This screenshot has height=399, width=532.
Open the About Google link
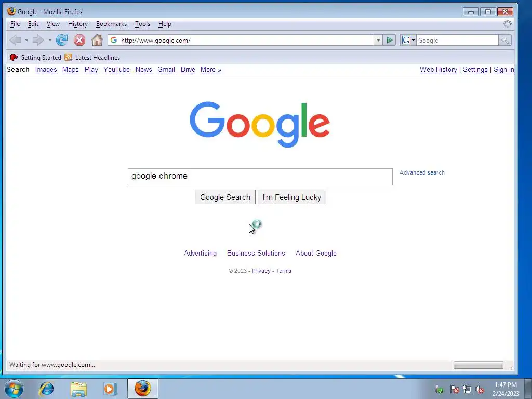tap(316, 253)
